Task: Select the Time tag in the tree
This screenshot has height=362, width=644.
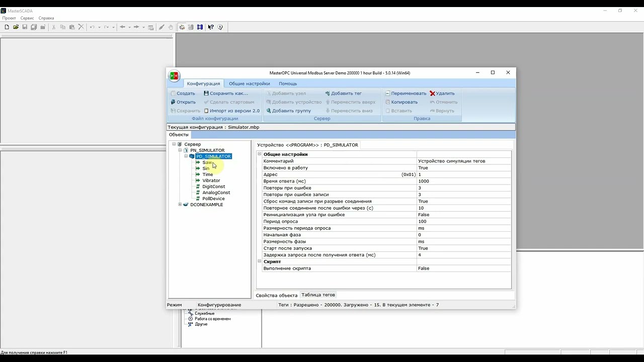Action: 208,174
